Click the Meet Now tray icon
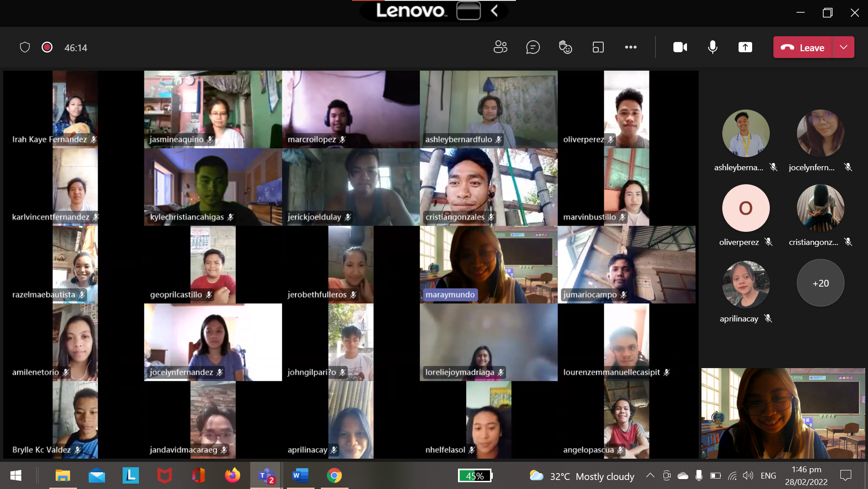This screenshot has height=489, width=868. (667, 475)
